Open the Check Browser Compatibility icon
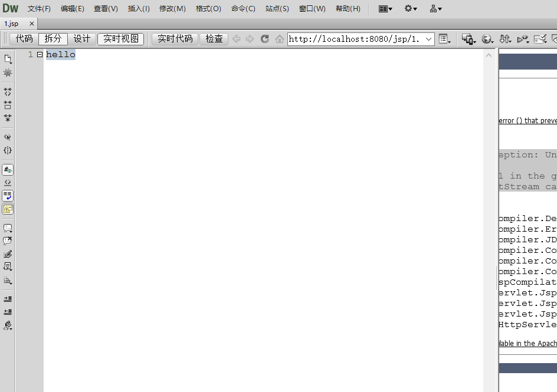This screenshot has width=557, height=392. tap(540, 39)
